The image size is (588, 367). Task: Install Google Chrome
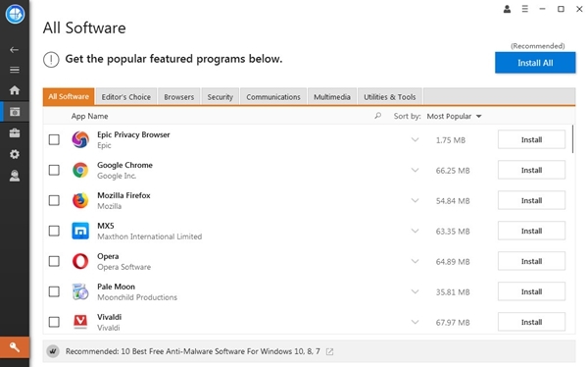(531, 170)
